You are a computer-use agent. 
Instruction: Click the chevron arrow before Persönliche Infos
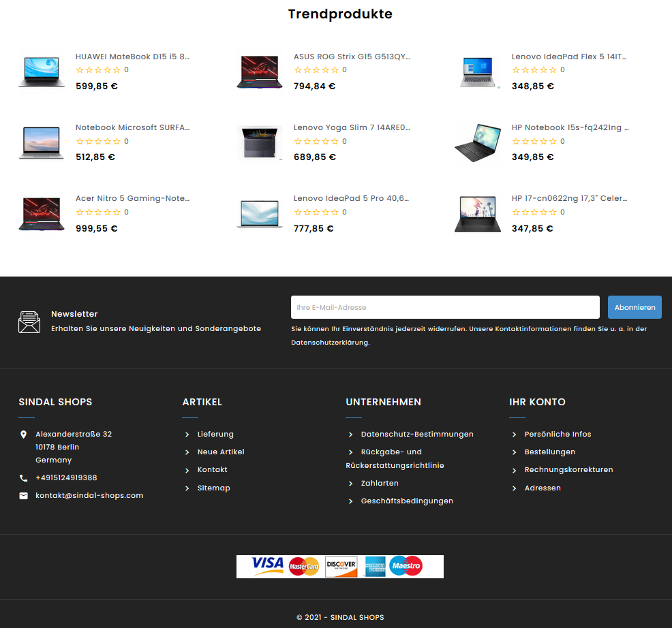coord(515,435)
